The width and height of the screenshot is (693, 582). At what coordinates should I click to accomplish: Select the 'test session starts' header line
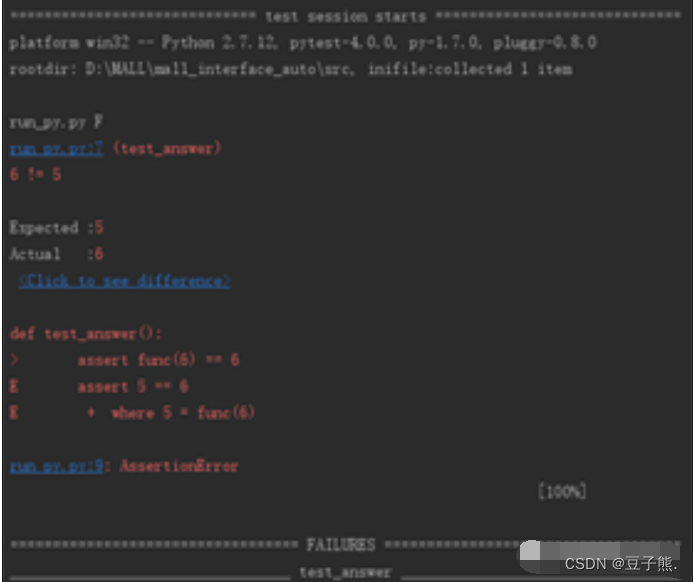pos(346,16)
